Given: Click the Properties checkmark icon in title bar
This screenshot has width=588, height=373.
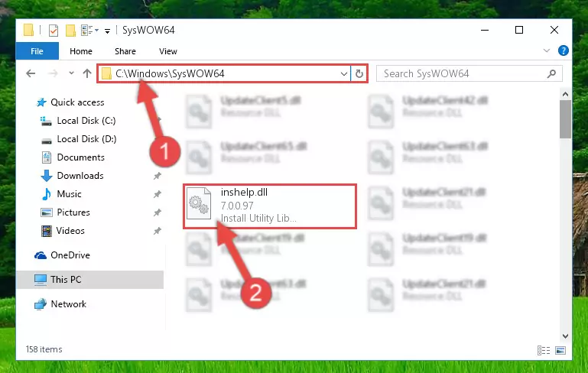Looking at the screenshot, I should (x=54, y=30).
